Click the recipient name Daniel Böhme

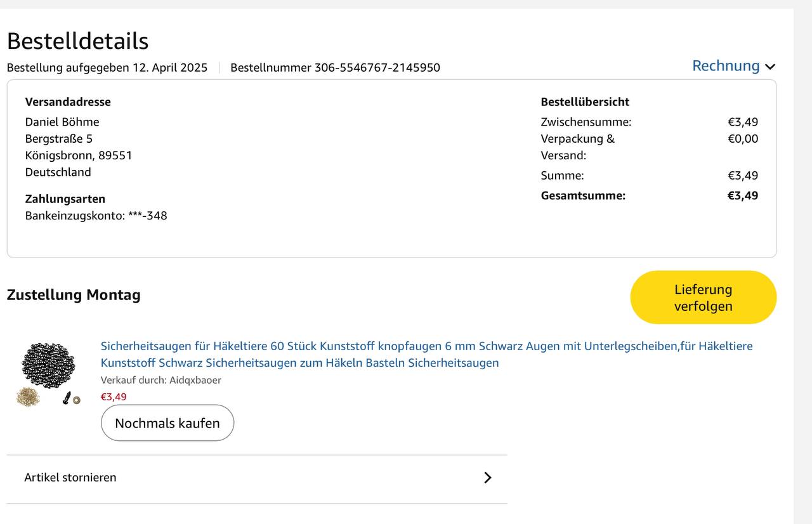(62, 122)
